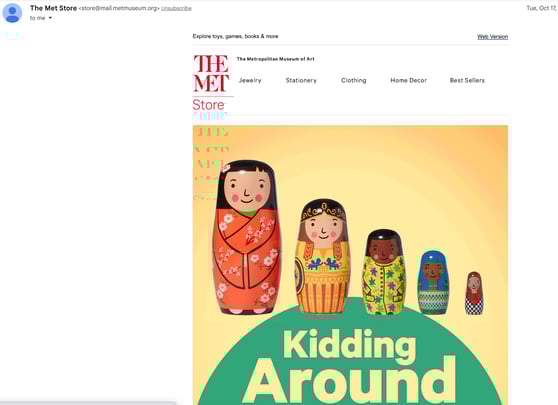Click the third doll with green leaf pattern
Screen dimensions: 558x405
pos(384,272)
